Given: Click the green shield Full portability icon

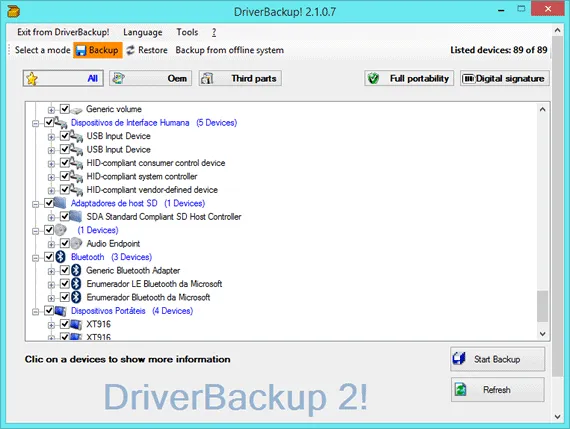Looking at the screenshot, I should [373, 78].
